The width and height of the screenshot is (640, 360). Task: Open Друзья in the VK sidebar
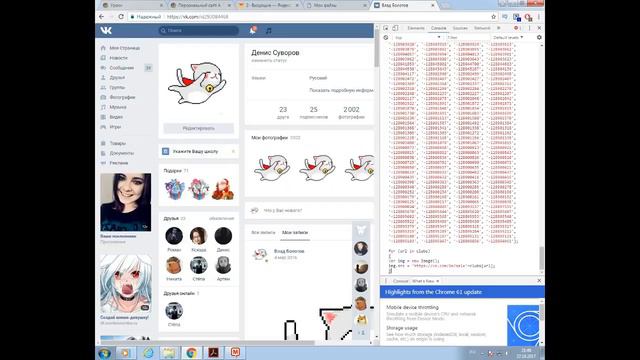click(117, 78)
